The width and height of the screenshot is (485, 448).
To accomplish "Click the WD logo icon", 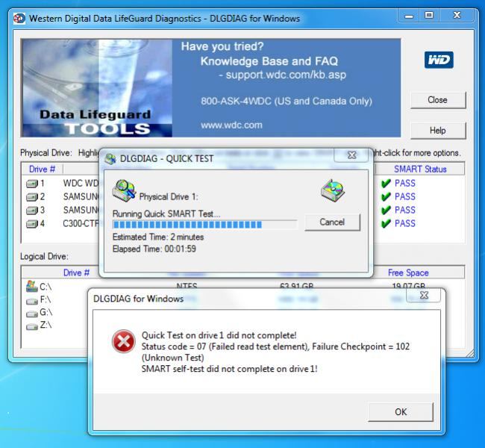I will click(439, 60).
